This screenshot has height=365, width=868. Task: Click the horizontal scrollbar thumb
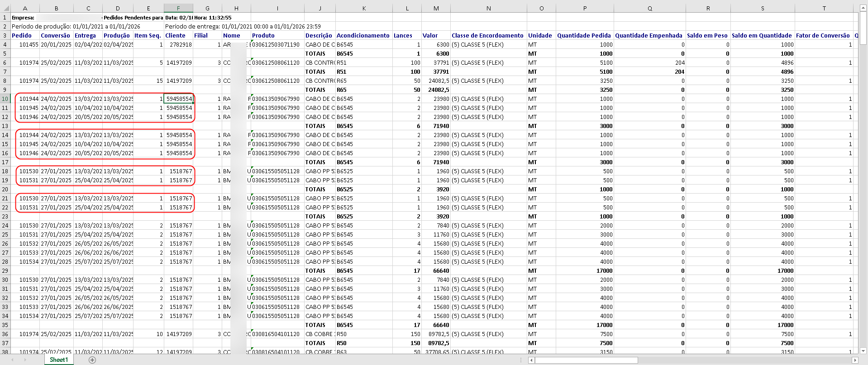(586, 360)
